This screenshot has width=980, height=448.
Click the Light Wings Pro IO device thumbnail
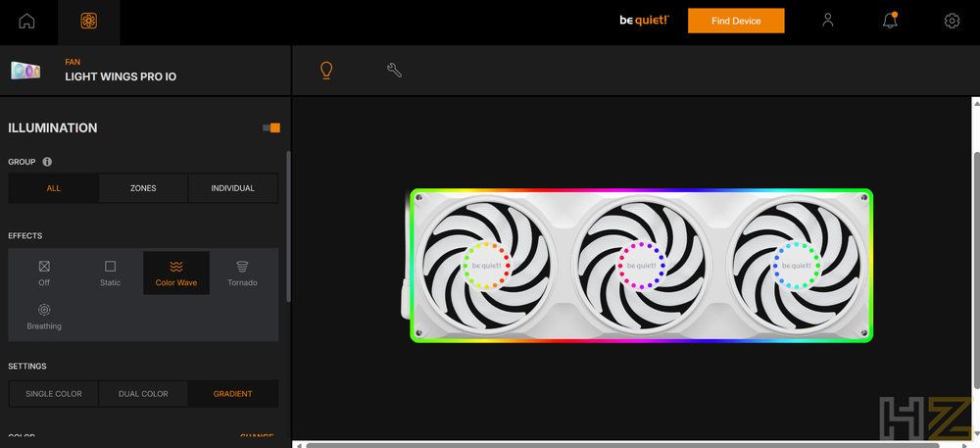[x=25, y=71]
